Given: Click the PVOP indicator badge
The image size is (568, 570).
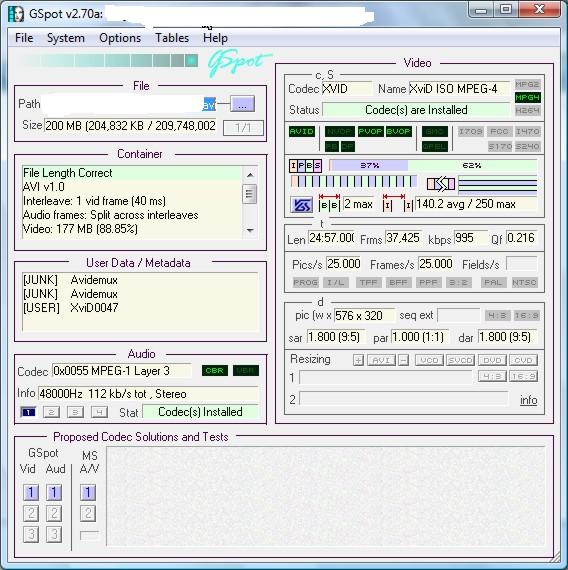Looking at the screenshot, I should (370, 131).
